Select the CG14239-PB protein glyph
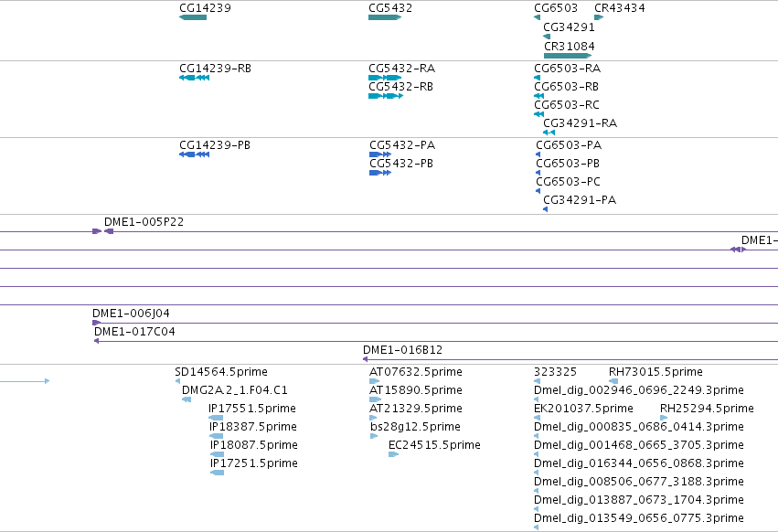This screenshot has height=532, width=778. [x=194, y=154]
